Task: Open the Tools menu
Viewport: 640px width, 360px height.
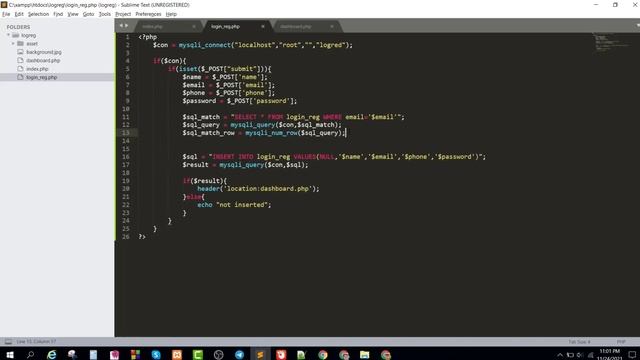Action: coord(104,14)
